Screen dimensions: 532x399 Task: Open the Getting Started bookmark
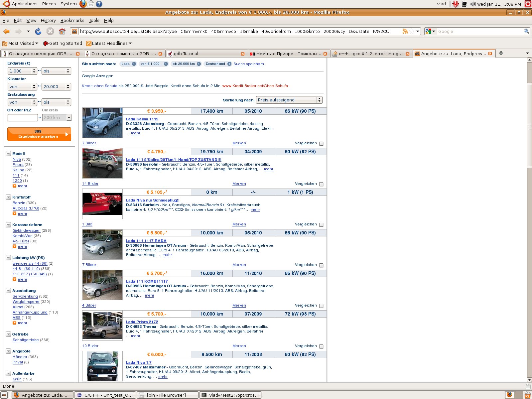63,43
